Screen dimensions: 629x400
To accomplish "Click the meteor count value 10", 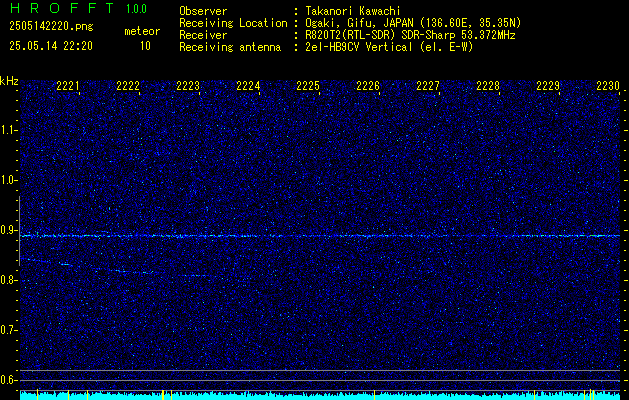I will coord(145,46).
